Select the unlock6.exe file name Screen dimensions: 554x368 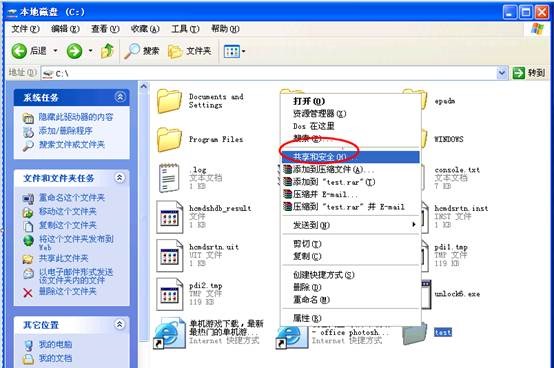pyautogui.click(x=457, y=294)
